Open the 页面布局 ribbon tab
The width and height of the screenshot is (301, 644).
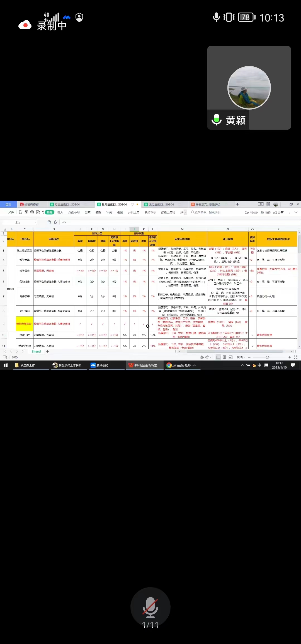pos(74,212)
